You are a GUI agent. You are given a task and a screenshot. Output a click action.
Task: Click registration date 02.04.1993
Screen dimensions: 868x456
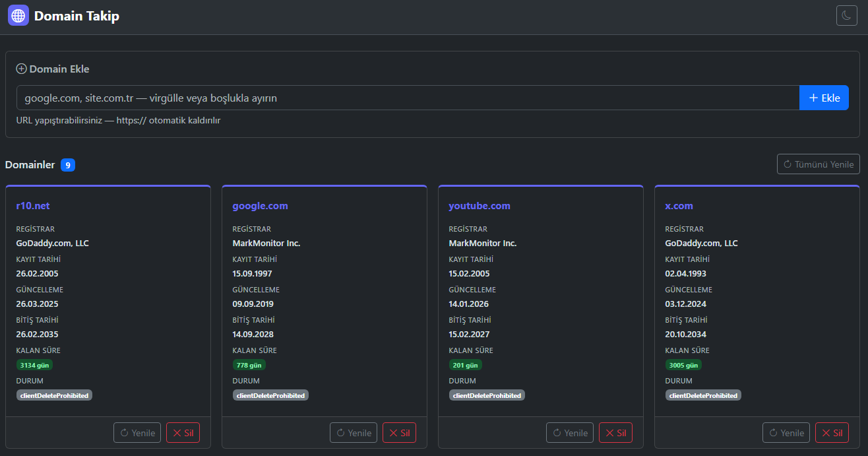(x=686, y=274)
